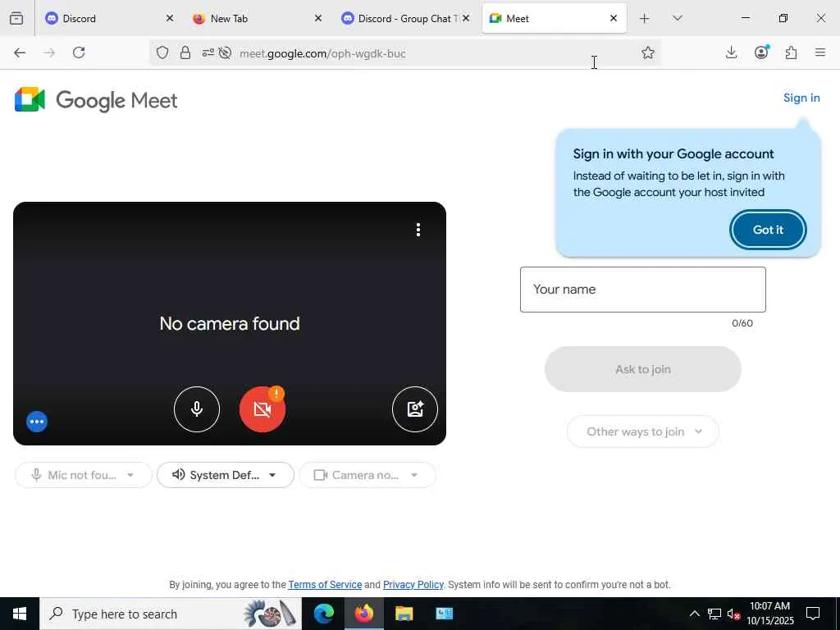Image resolution: width=840 pixels, height=630 pixels.
Task: Open the Windows Start menu
Action: tap(20, 614)
